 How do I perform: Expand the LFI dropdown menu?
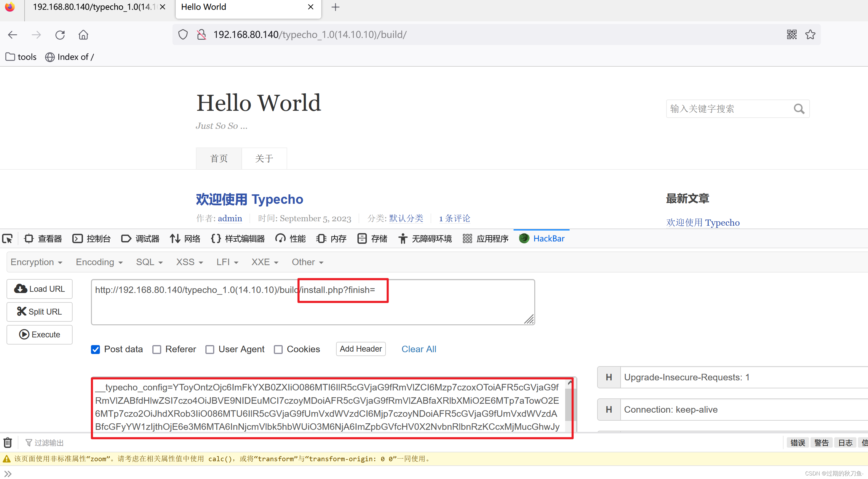227,262
